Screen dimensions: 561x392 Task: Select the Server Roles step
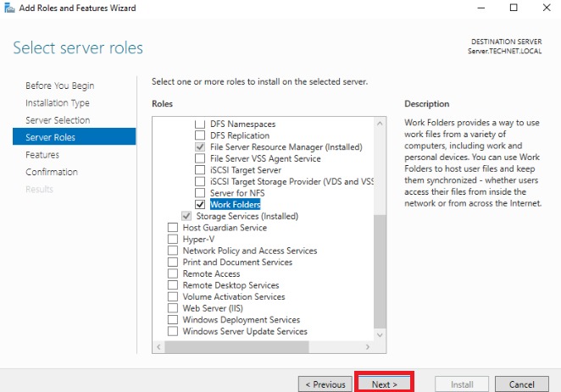(74, 137)
